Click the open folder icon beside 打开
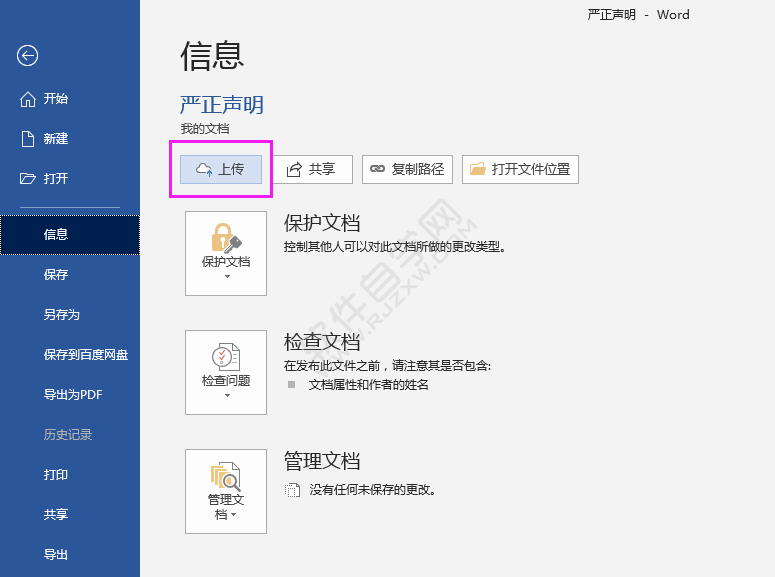The image size is (775, 577). [28, 178]
